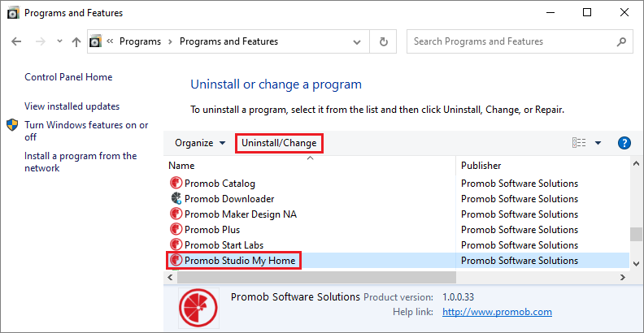Click the Uninstall/Change button

279,143
